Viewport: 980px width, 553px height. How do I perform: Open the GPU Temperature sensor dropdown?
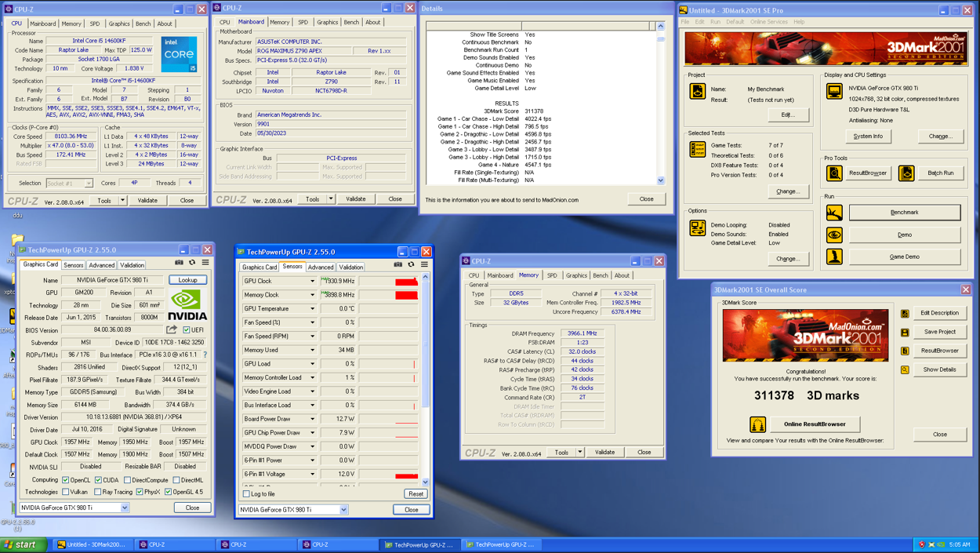tap(312, 309)
